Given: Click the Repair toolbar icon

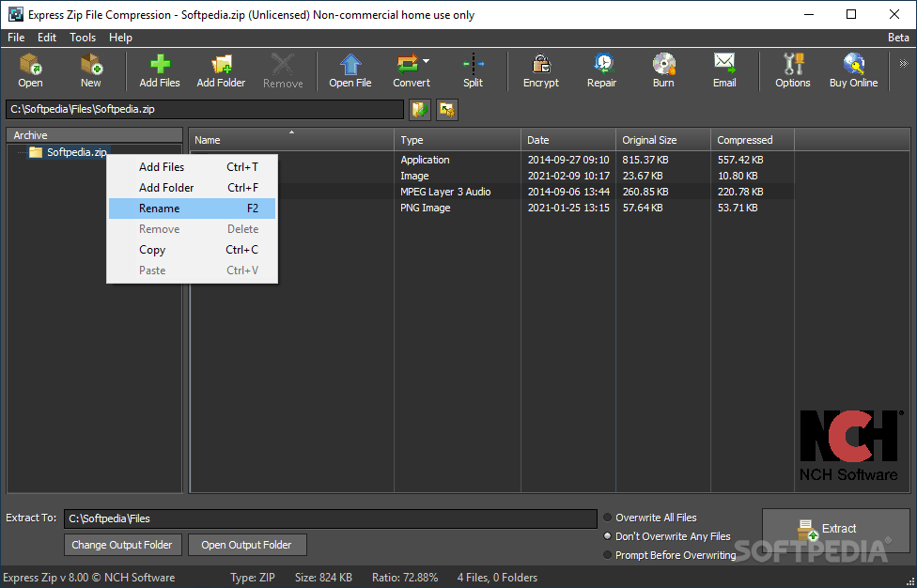Looking at the screenshot, I should coord(601,70).
